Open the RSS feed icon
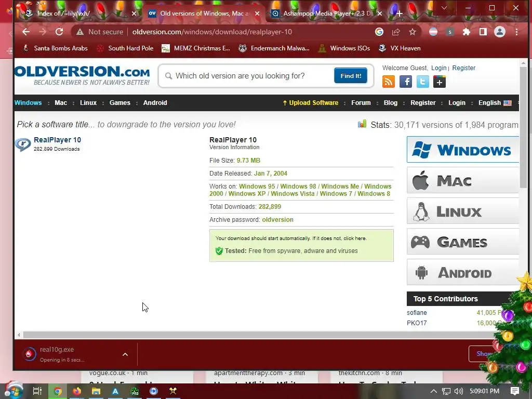The width and height of the screenshot is (532, 399). coord(389,82)
